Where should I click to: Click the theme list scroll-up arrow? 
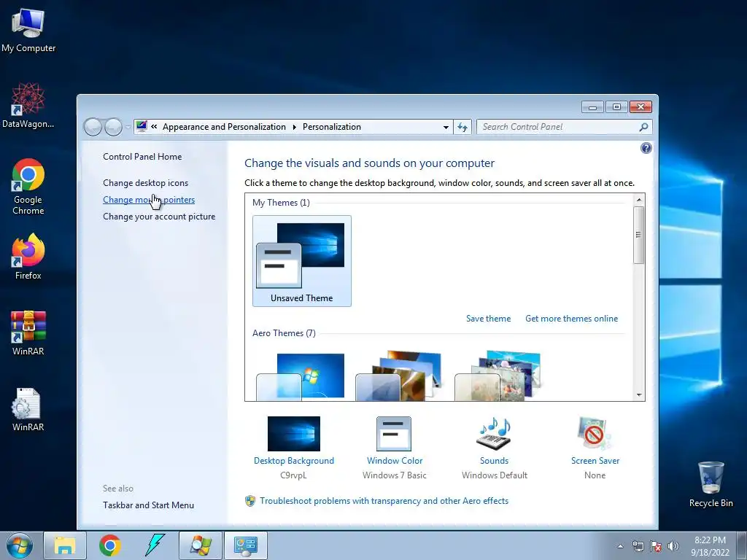tap(639, 199)
